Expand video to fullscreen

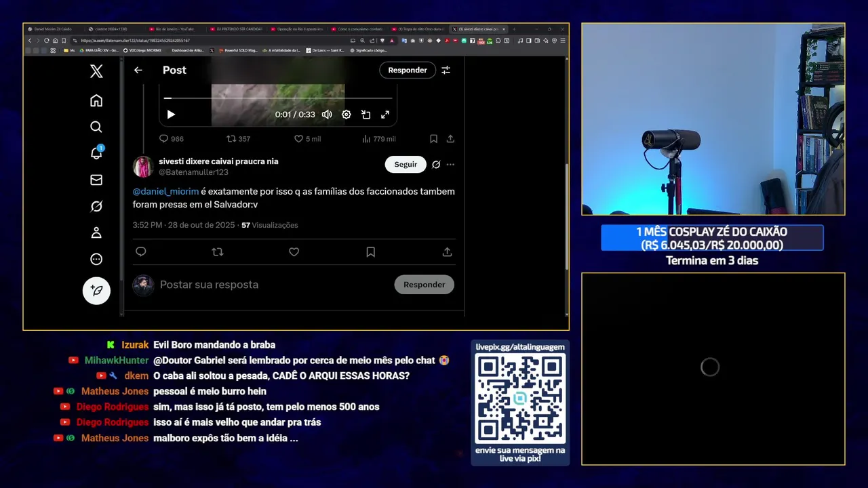[x=385, y=115]
